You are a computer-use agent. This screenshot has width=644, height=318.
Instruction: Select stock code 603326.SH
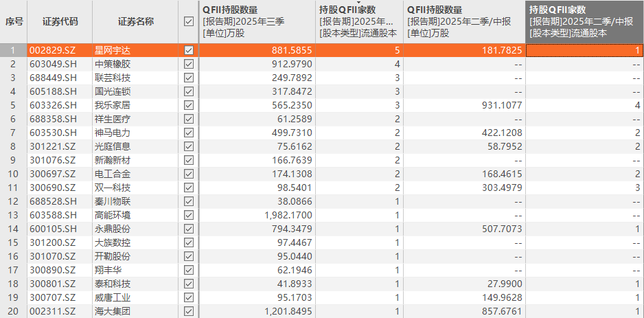pyautogui.click(x=53, y=105)
